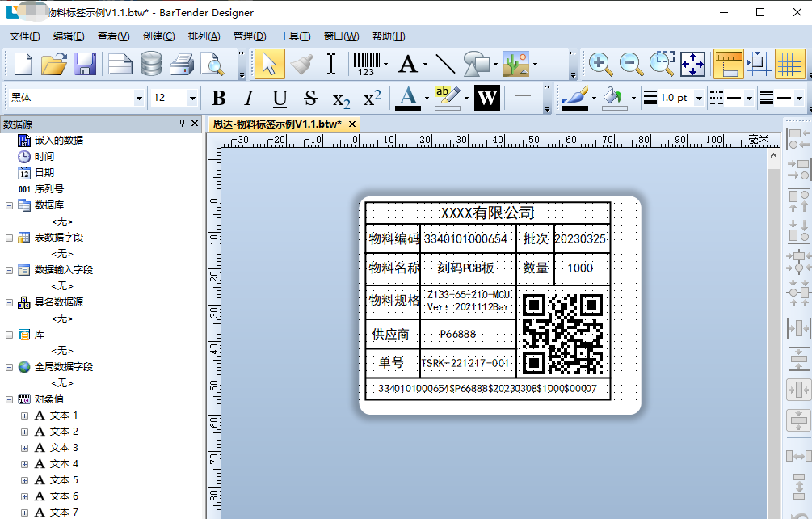Click the Print icon

coord(182,64)
